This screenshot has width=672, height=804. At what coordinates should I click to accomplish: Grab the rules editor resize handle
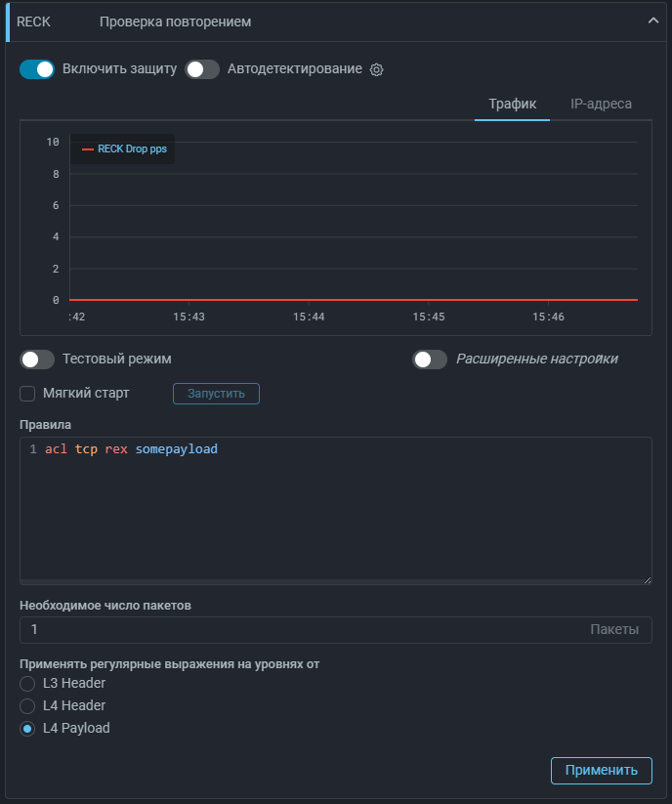coord(647,579)
